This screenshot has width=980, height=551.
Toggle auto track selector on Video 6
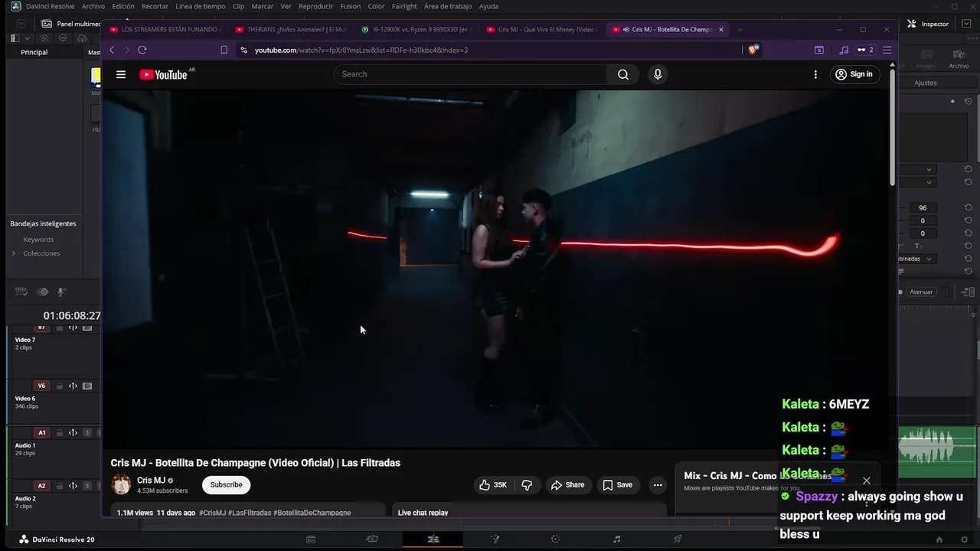73,386
